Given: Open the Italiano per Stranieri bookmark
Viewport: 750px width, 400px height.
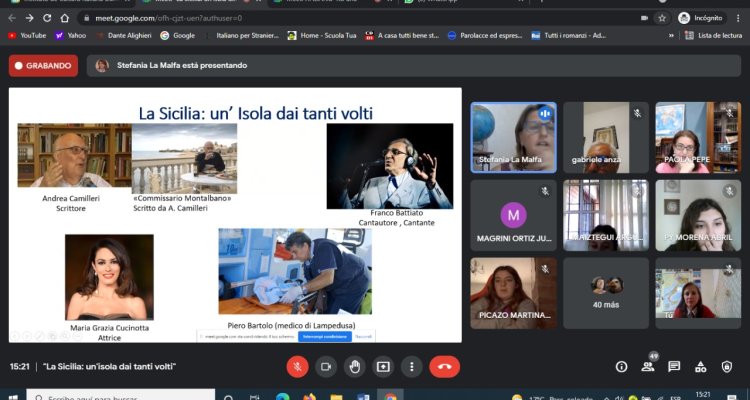Looking at the screenshot, I should 242,35.
